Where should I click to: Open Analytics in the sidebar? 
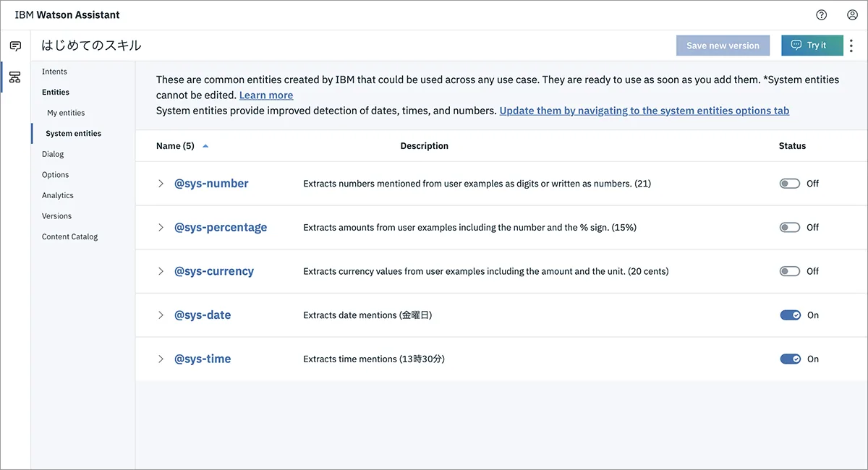click(x=57, y=195)
